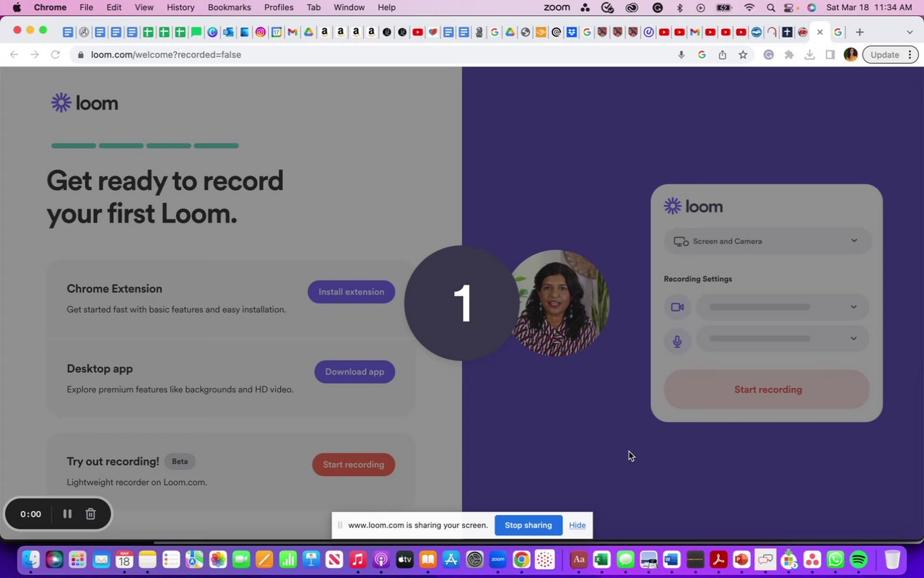Bookmark this page with the star

point(743,55)
